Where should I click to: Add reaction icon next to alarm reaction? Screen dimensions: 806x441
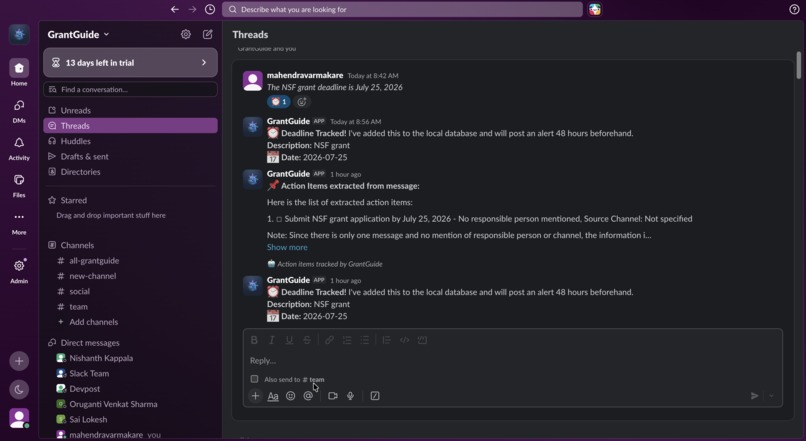pyautogui.click(x=302, y=102)
